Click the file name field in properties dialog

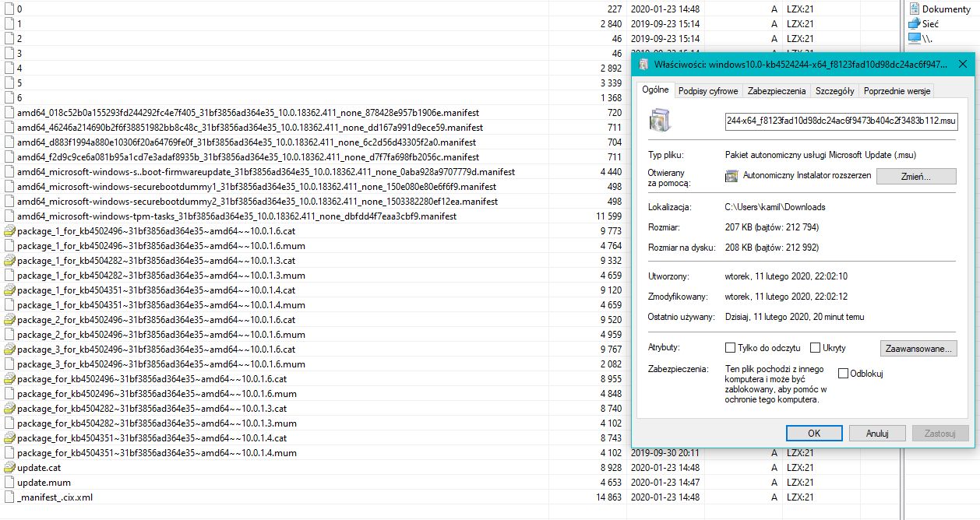[841, 121]
